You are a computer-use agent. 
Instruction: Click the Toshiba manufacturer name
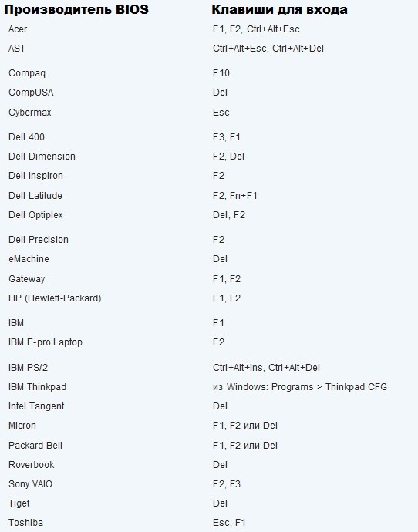[25, 523]
